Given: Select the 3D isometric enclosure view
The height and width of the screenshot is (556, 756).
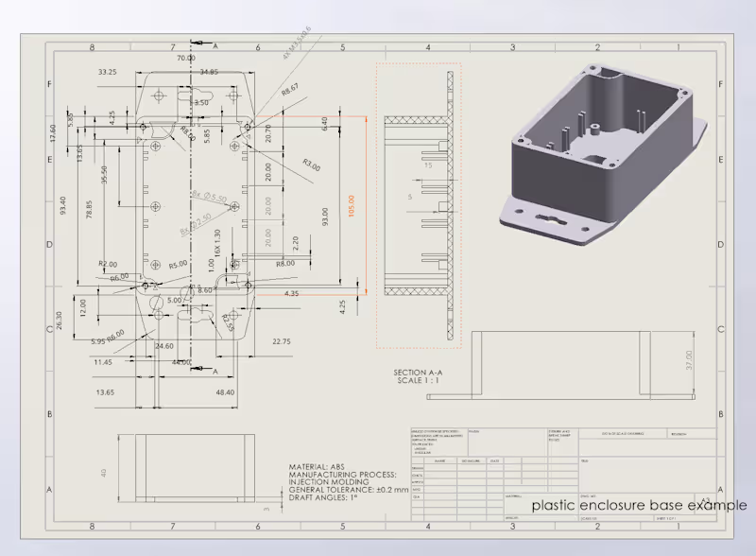Looking at the screenshot, I should coord(603,154).
